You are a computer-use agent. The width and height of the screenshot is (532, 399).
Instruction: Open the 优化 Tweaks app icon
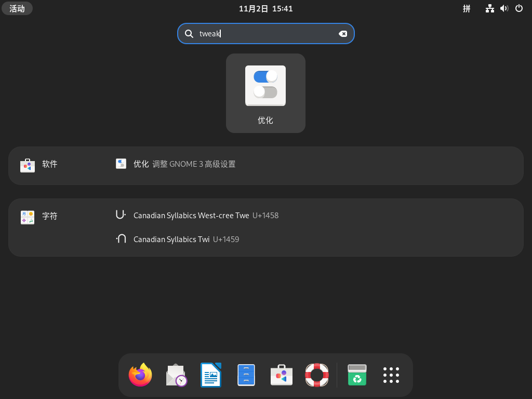[x=265, y=93]
